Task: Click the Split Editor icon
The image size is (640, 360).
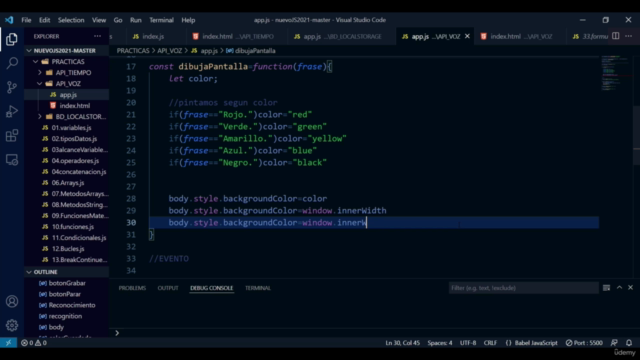Action: pos(616,36)
